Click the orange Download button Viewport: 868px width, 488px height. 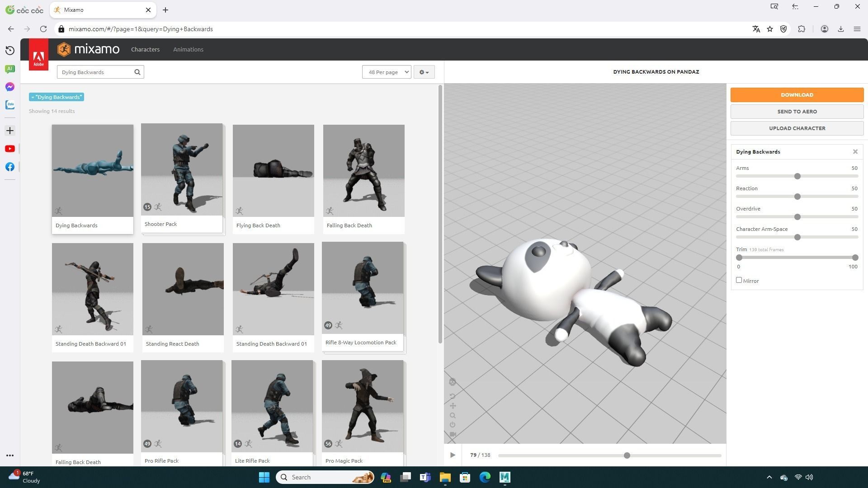[797, 95]
